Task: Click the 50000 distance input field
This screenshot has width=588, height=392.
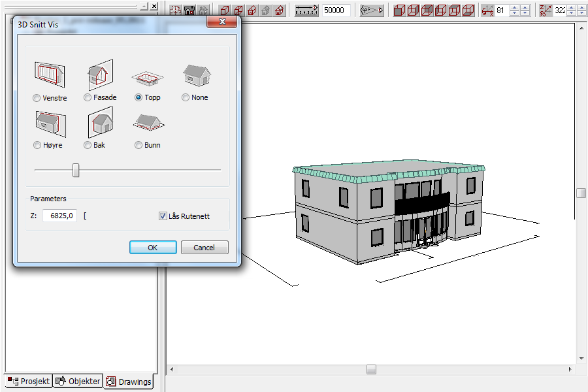Action: [336, 10]
